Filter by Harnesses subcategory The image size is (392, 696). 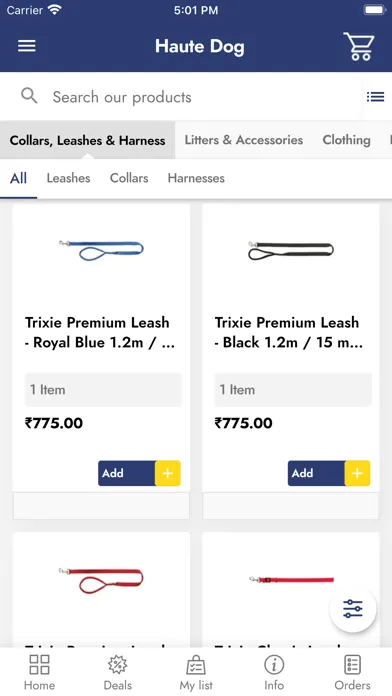(196, 178)
